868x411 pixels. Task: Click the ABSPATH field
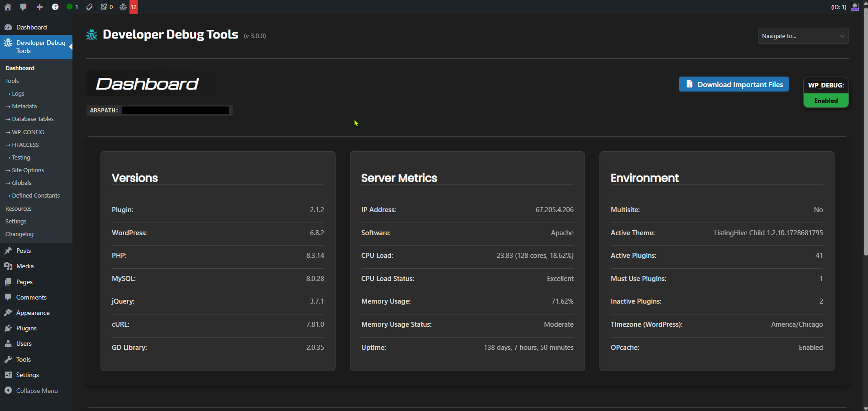coord(176,110)
